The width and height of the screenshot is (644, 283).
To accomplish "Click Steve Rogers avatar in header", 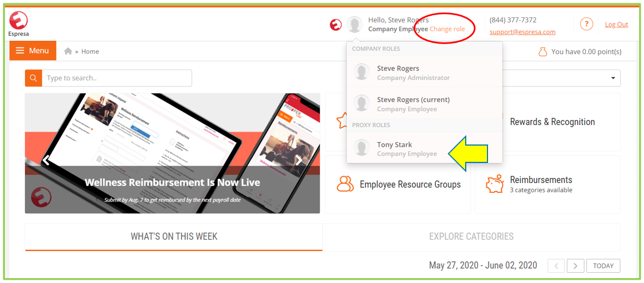I will click(354, 24).
